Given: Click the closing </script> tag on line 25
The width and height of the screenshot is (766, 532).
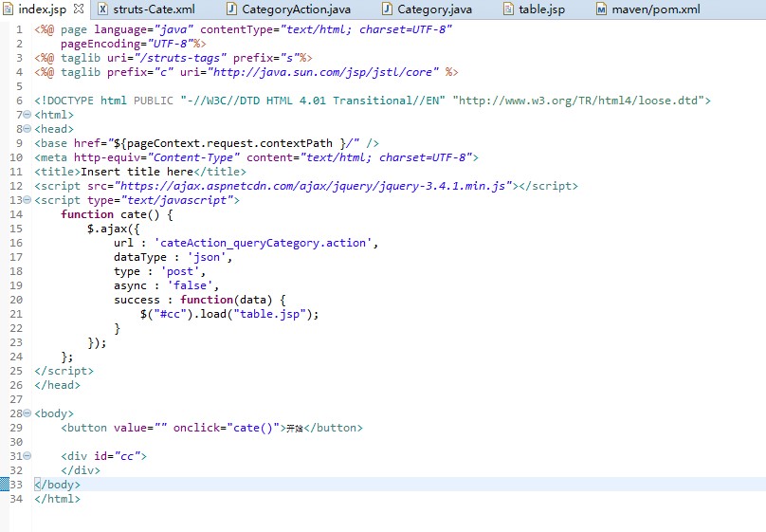Looking at the screenshot, I should click(x=64, y=371).
